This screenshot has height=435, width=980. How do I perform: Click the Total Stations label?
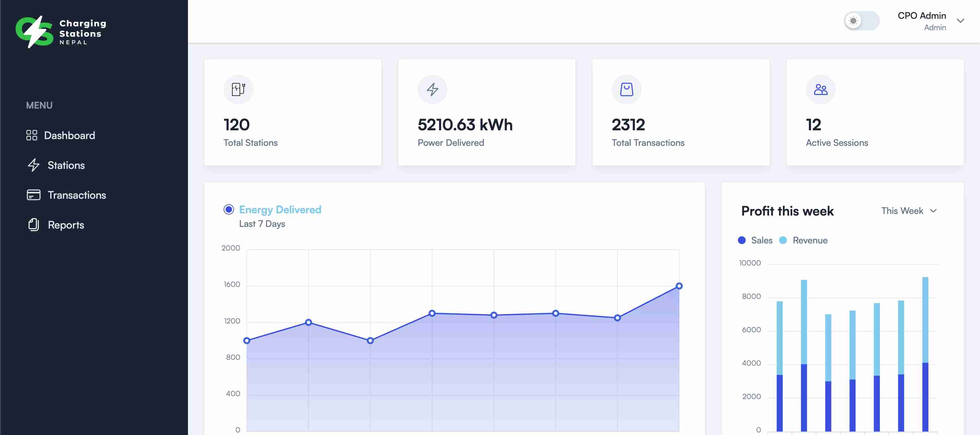pyautogui.click(x=250, y=143)
